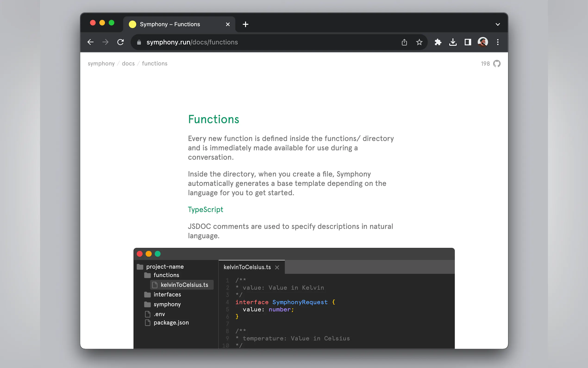Reload the Symphony docs page
The width and height of the screenshot is (588, 368).
[121, 42]
